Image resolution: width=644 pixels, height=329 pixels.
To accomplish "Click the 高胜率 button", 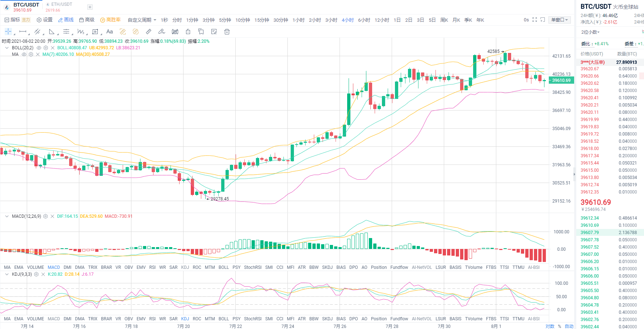I will click(110, 20).
